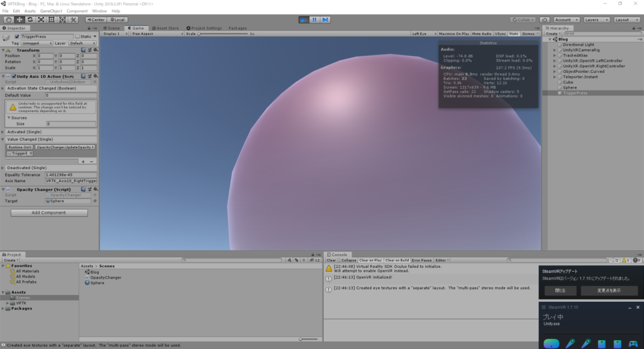Screen dimensions: 644x349
Task: Open Transform component help icon
Action: 84,50
